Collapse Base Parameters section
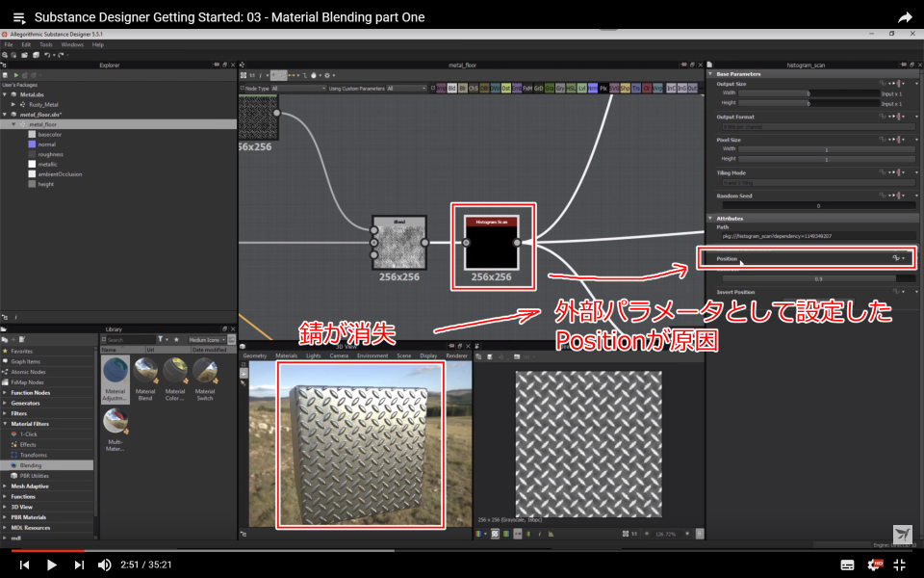 (x=710, y=74)
